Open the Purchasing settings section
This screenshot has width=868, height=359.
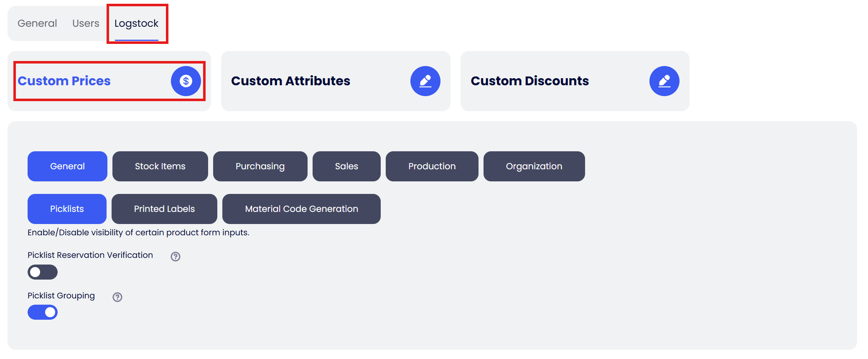click(x=260, y=166)
